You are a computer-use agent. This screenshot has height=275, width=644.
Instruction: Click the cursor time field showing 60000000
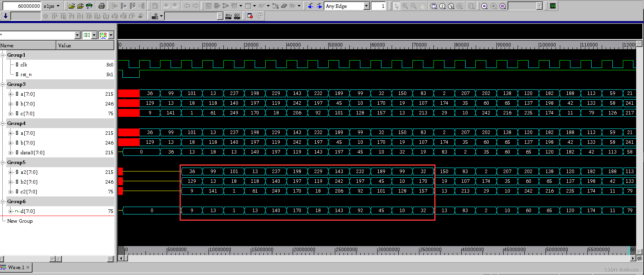coord(22,6)
